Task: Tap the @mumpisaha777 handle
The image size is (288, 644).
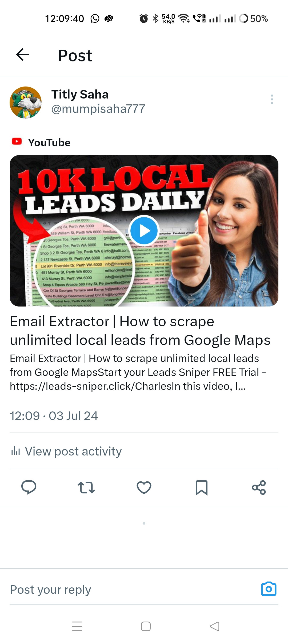Action: [98, 109]
